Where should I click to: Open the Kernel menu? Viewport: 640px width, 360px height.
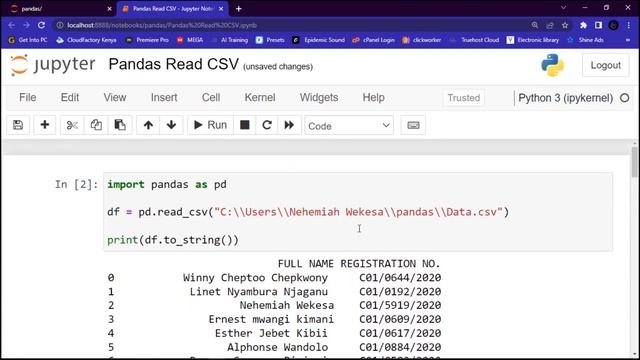pos(260,98)
